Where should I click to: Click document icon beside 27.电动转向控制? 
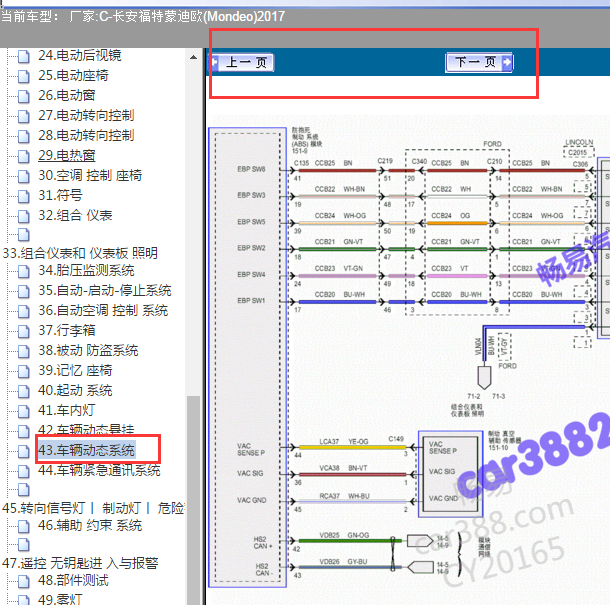click(x=24, y=116)
